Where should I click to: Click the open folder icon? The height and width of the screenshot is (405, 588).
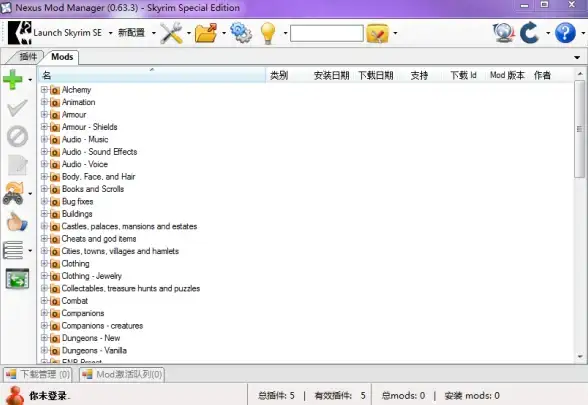[x=206, y=33]
